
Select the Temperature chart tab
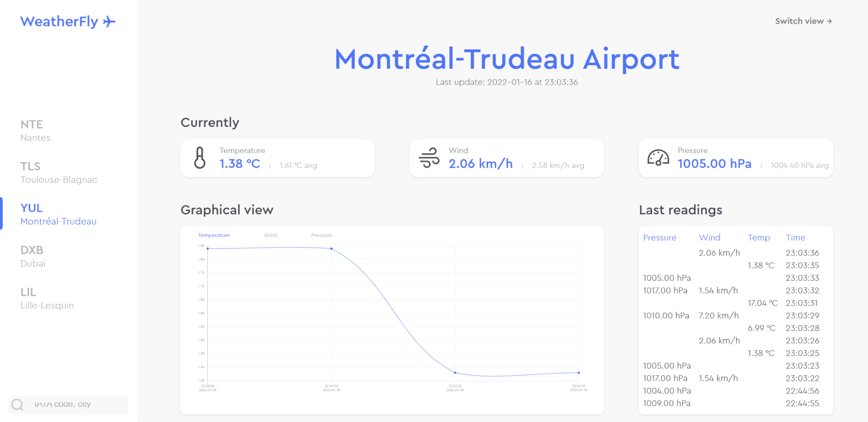[x=214, y=235]
